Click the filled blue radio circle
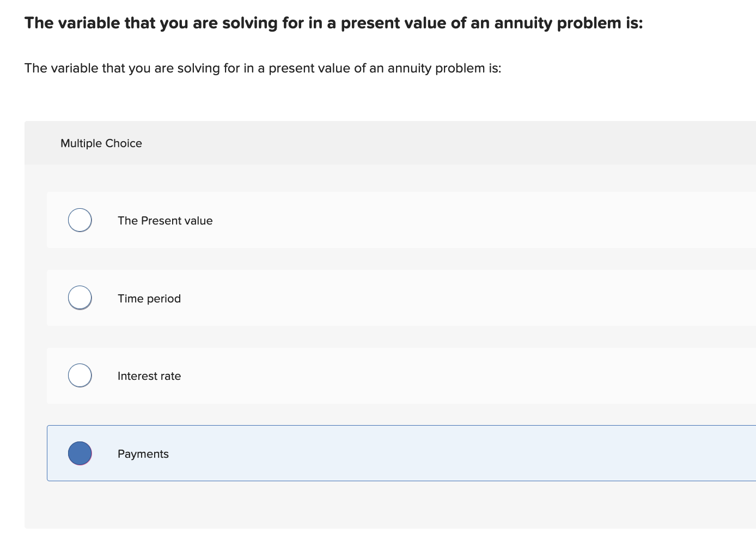The width and height of the screenshot is (756, 539). pyautogui.click(x=80, y=453)
